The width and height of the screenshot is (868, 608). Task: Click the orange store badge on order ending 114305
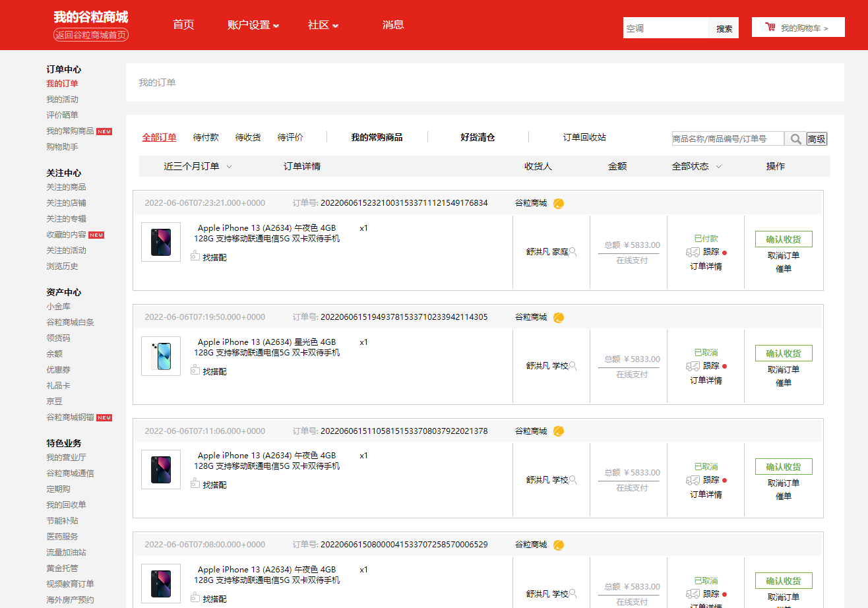pos(559,317)
